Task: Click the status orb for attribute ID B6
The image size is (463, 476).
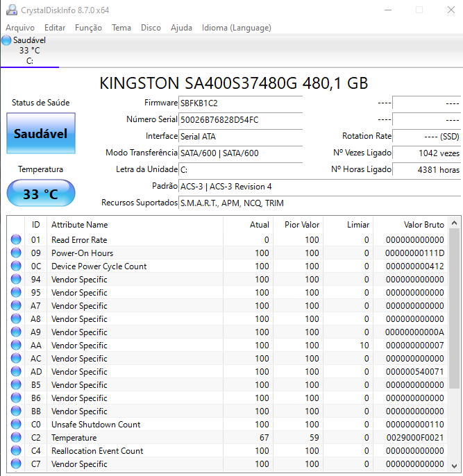Action: [16, 398]
